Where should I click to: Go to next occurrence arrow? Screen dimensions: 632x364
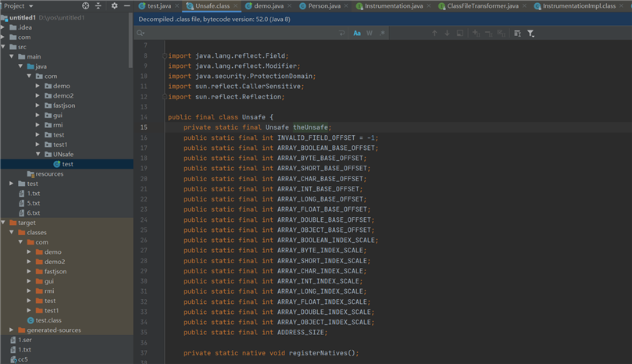tap(447, 33)
